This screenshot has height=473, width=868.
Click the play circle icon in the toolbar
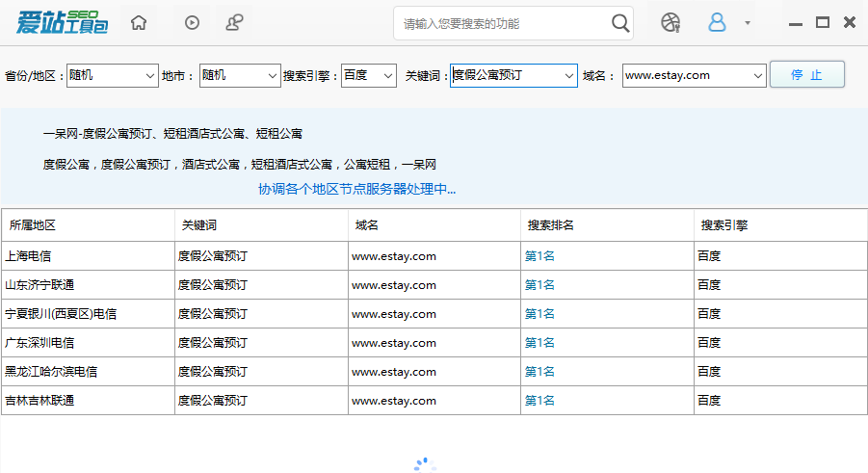pos(192,22)
